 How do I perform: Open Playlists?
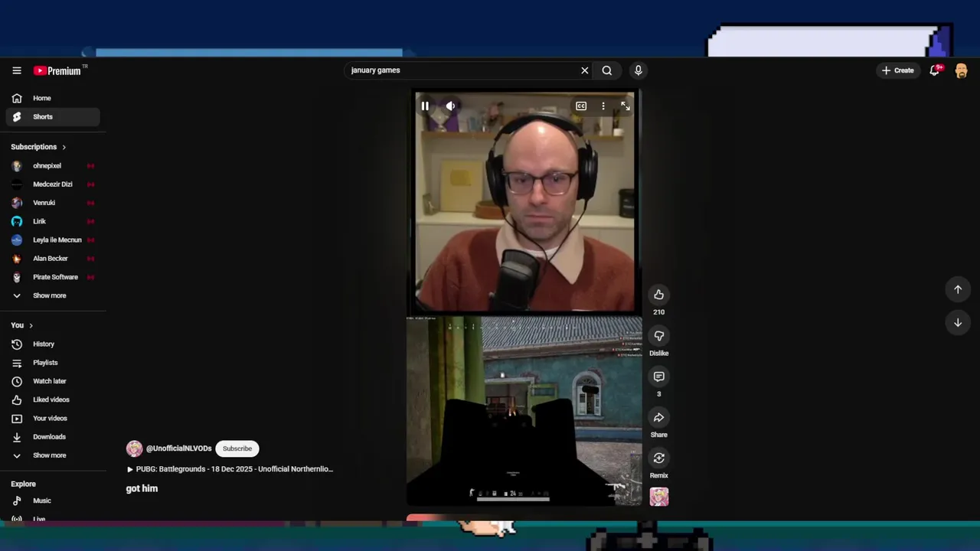pyautogui.click(x=53, y=363)
